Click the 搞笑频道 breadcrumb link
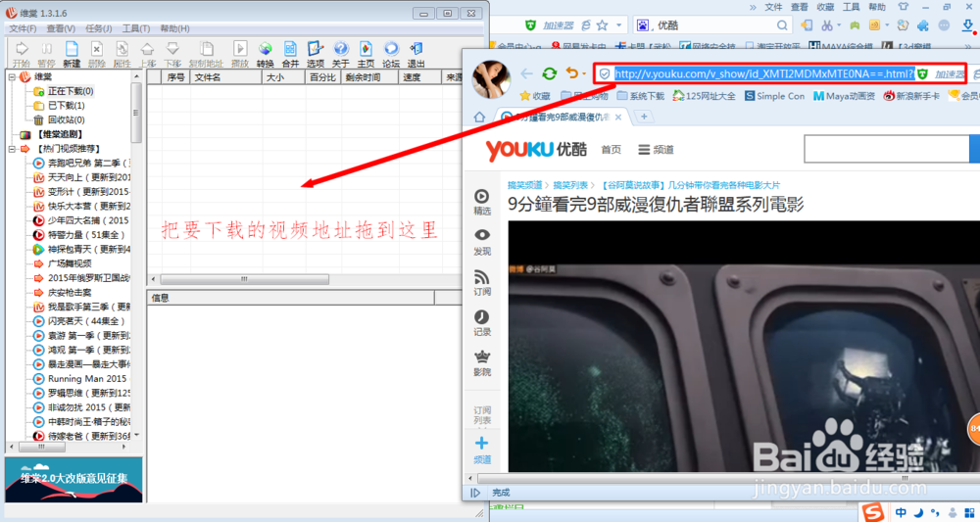 pos(524,185)
